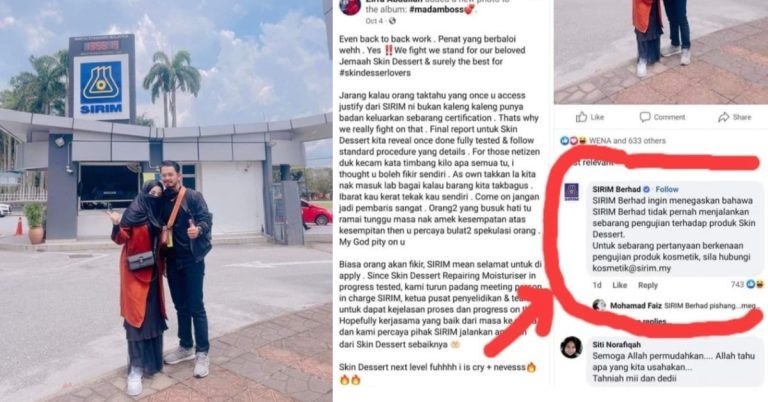This screenshot has height=402, width=768.
Task: Open the Oct 4 post timestamp
Action: click(x=374, y=21)
